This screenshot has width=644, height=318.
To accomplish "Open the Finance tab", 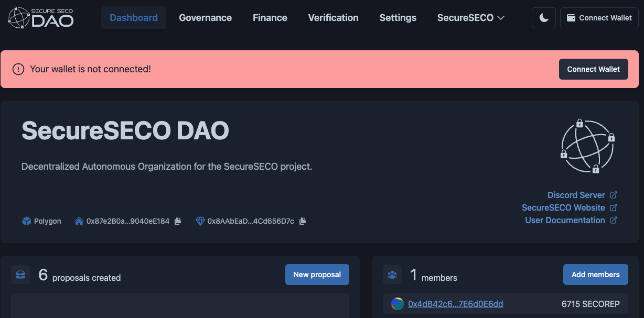I will [270, 18].
